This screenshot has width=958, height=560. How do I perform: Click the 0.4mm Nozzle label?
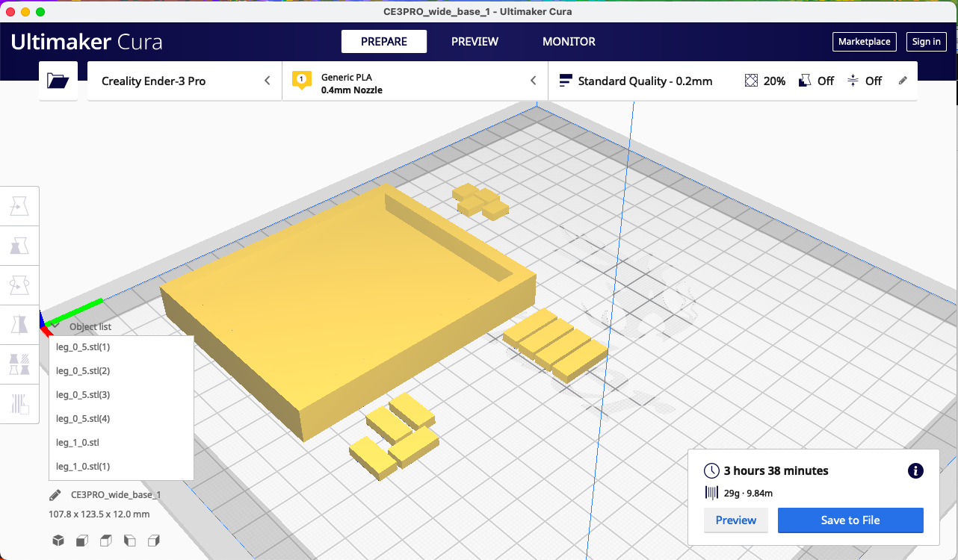pyautogui.click(x=352, y=90)
